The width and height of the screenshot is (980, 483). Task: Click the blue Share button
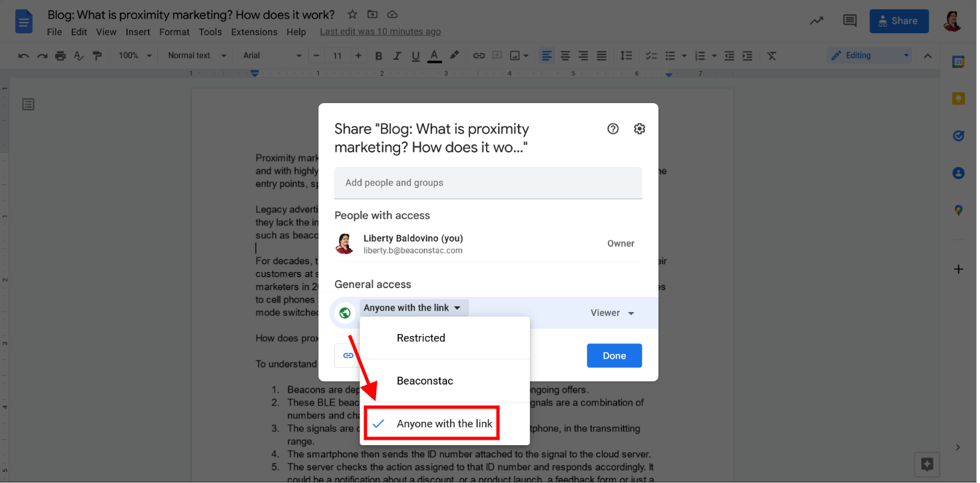pos(899,21)
